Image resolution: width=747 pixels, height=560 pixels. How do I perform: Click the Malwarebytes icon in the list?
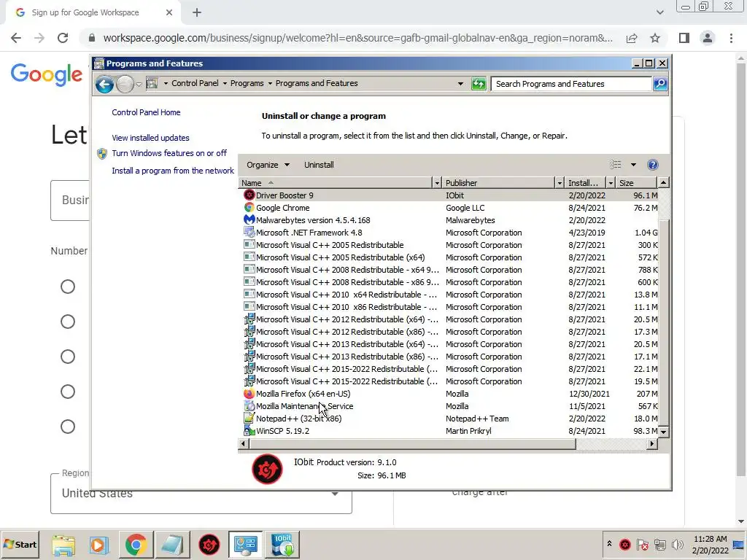(249, 220)
